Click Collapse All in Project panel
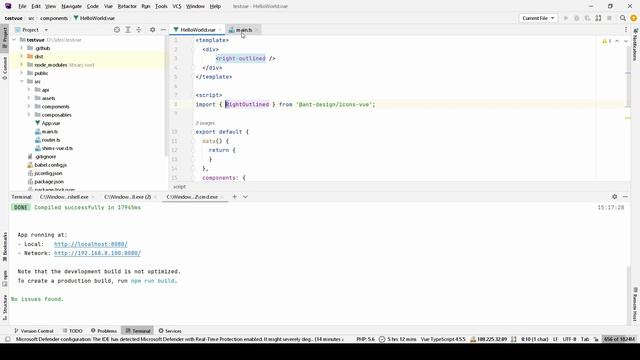This screenshot has width=640, height=360. (139, 30)
